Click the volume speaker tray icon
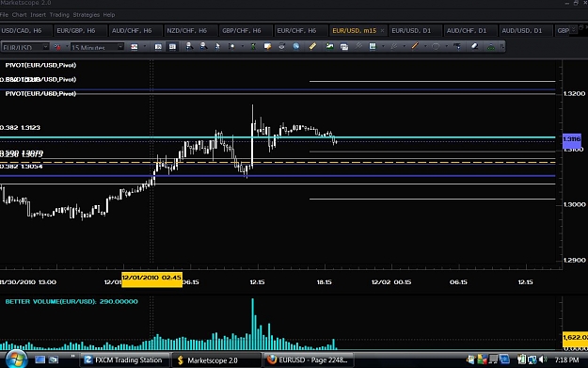The image size is (588, 368). pyautogui.click(x=543, y=360)
